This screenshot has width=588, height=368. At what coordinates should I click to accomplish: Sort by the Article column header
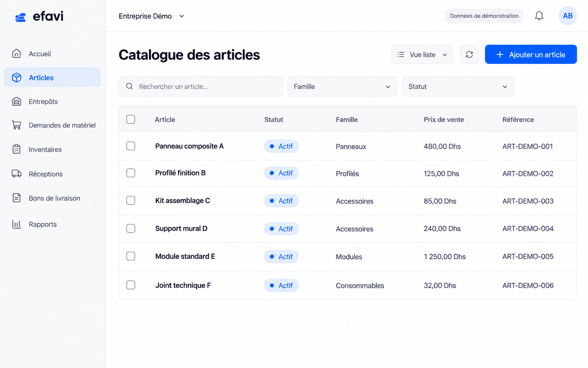point(165,119)
